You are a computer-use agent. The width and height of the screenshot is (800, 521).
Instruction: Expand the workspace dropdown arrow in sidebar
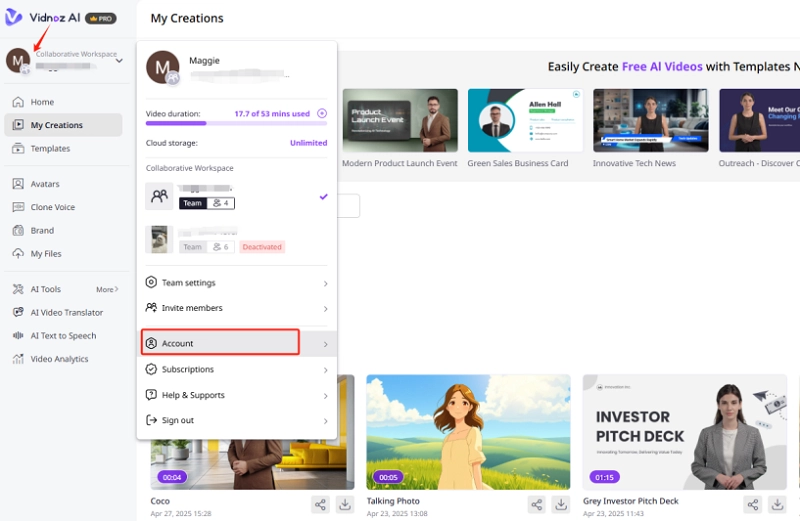119,61
